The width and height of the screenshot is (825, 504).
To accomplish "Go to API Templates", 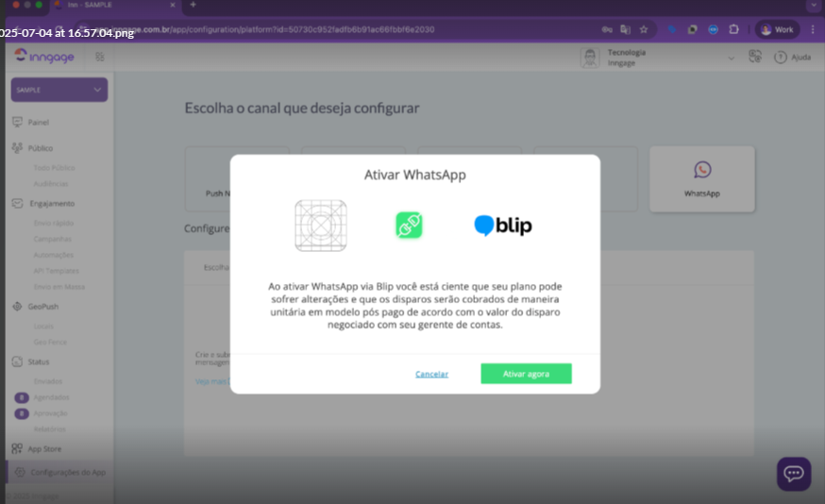I will point(56,271).
